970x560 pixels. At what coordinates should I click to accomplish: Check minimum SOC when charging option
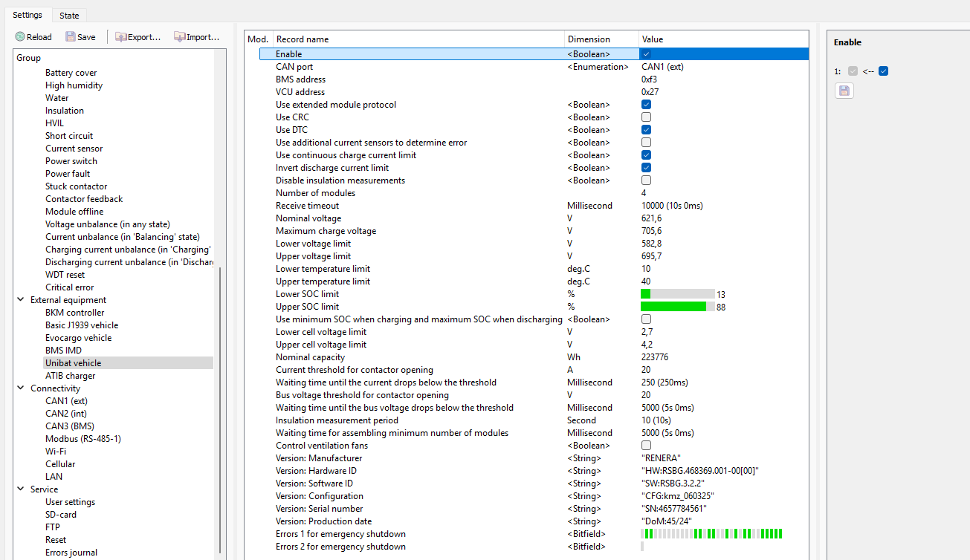[647, 319]
